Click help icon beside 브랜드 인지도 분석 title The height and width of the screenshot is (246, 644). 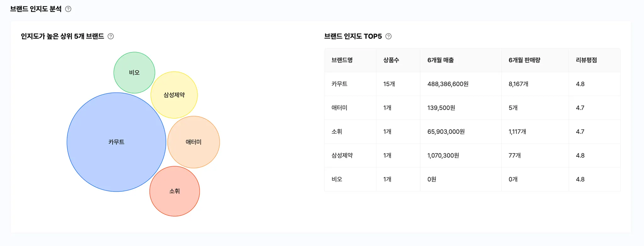68,9
